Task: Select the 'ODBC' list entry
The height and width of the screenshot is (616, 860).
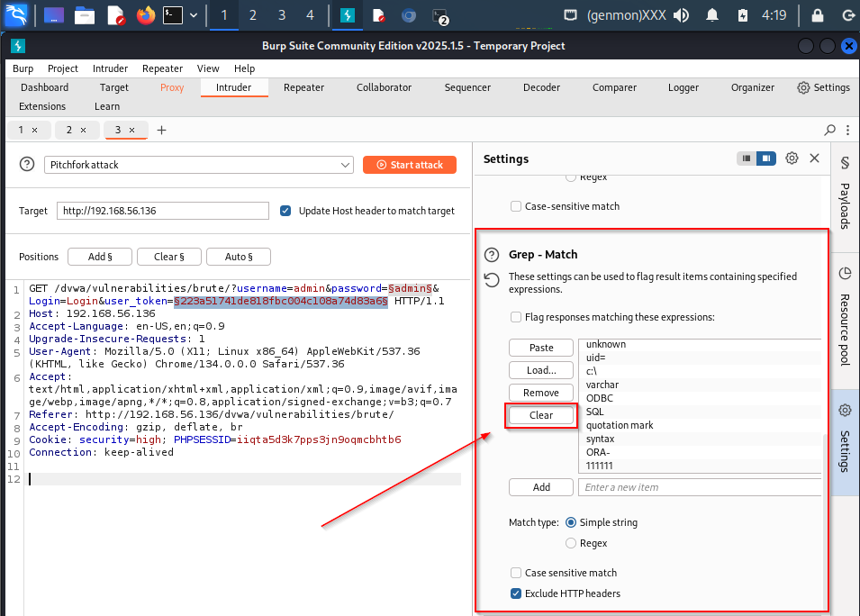Action: click(x=700, y=398)
